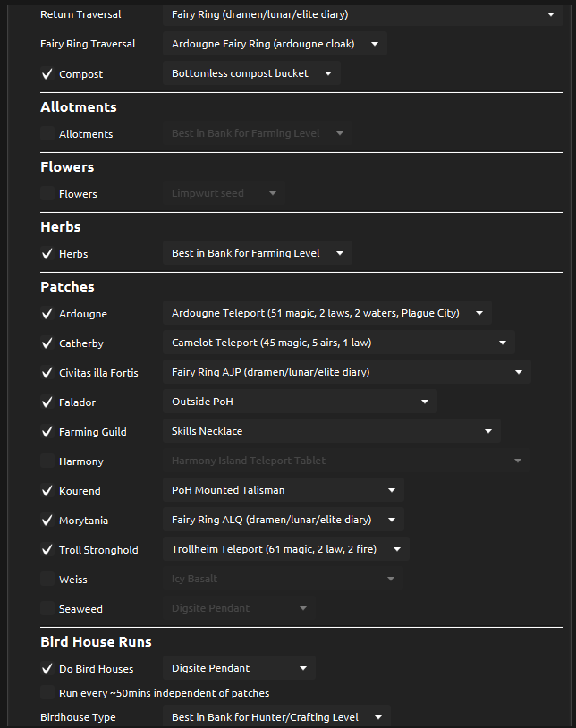Change the Catherby Camelot Teleport selection
576x728 pixels.
[338, 343]
